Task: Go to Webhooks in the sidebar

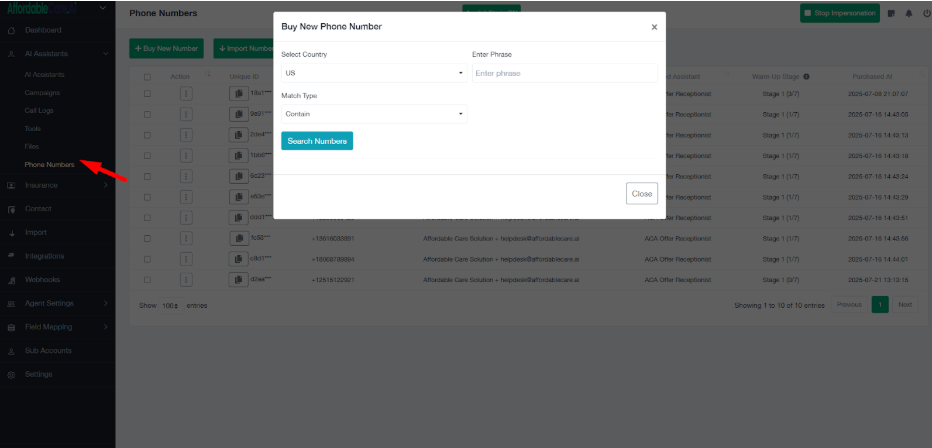Action: pyautogui.click(x=43, y=279)
